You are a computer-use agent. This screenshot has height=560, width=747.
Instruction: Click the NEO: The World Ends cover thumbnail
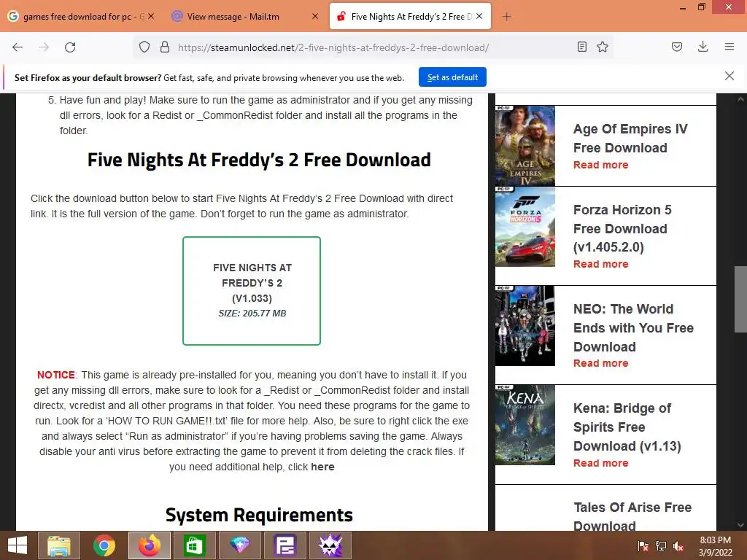(x=525, y=326)
